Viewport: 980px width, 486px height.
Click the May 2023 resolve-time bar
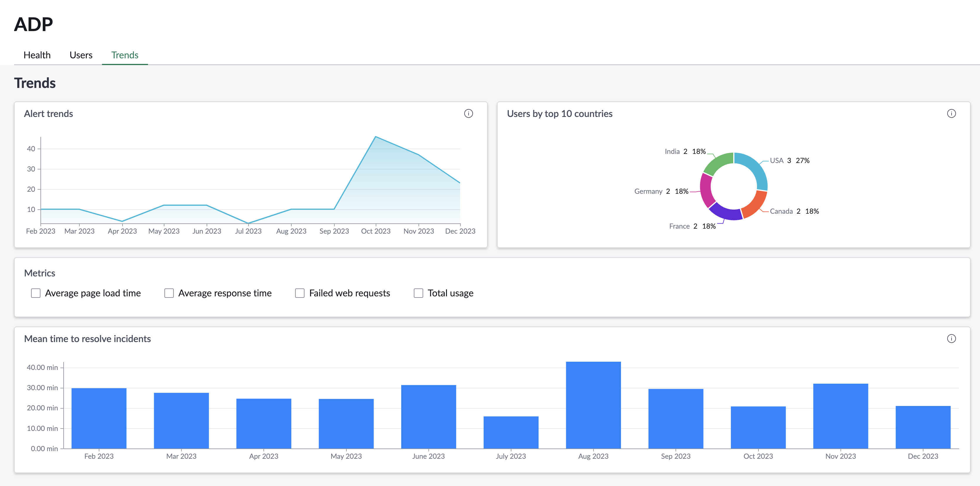point(346,424)
